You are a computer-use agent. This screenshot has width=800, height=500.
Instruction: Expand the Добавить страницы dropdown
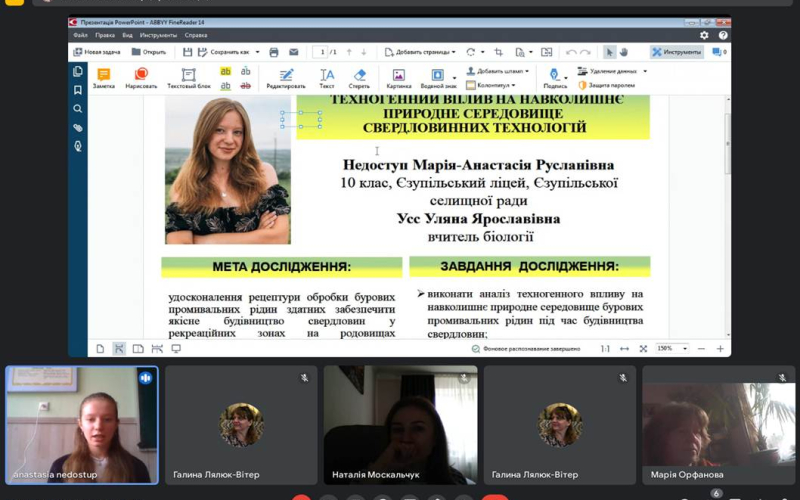pyautogui.click(x=422, y=52)
